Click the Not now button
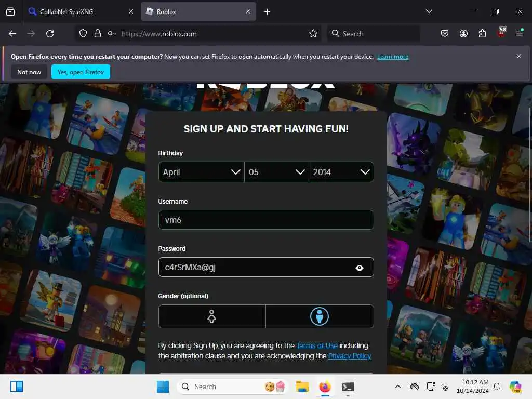 (x=29, y=72)
